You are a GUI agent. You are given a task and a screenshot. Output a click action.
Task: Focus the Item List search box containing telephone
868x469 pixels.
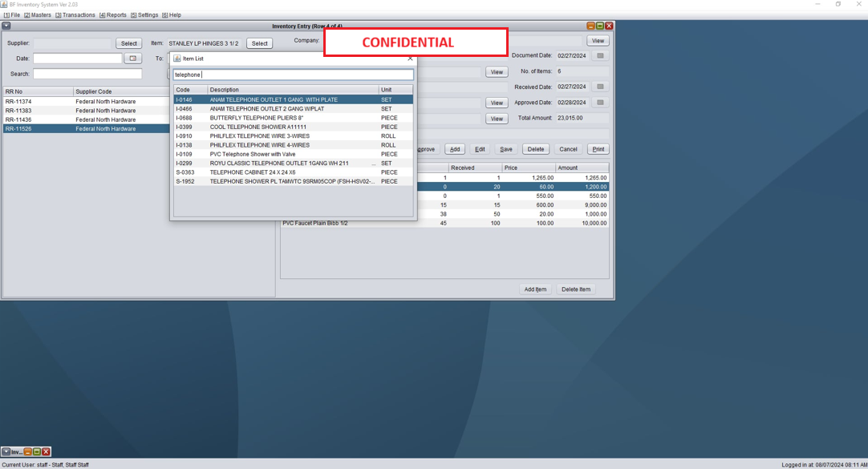click(x=294, y=75)
